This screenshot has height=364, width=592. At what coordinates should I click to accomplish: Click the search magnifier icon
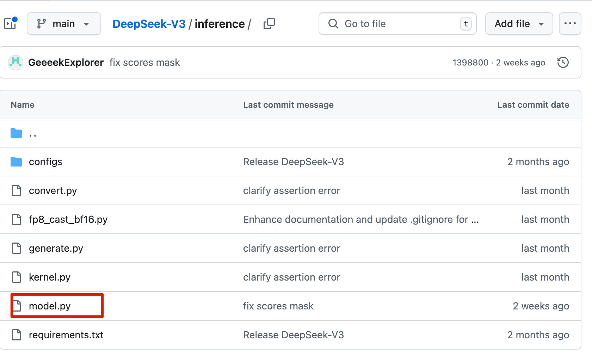[333, 24]
